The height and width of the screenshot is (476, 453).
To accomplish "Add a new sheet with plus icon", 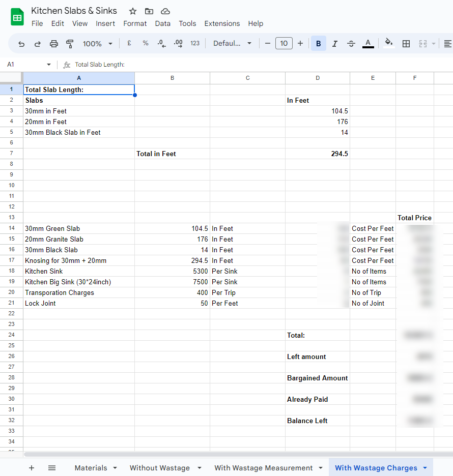I will [32, 468].
